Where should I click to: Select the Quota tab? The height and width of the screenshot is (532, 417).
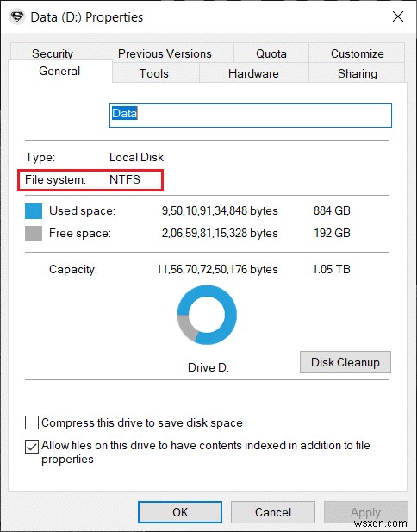271,53
